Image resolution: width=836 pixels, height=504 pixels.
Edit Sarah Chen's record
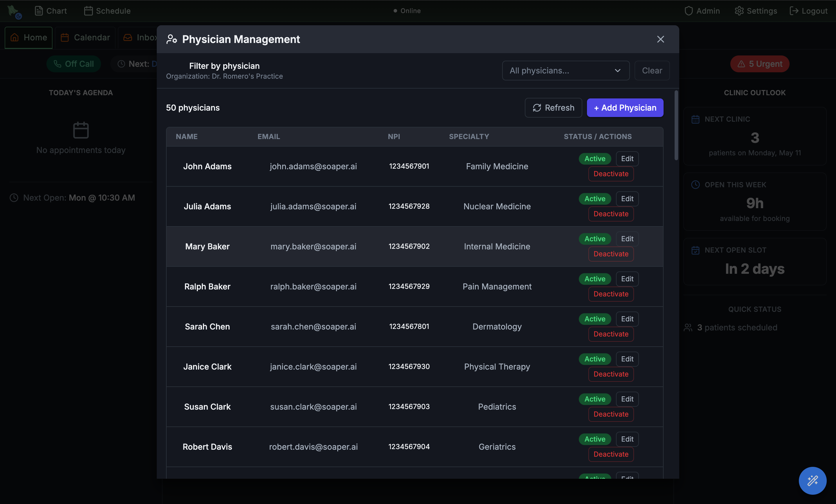coord(627,319)
